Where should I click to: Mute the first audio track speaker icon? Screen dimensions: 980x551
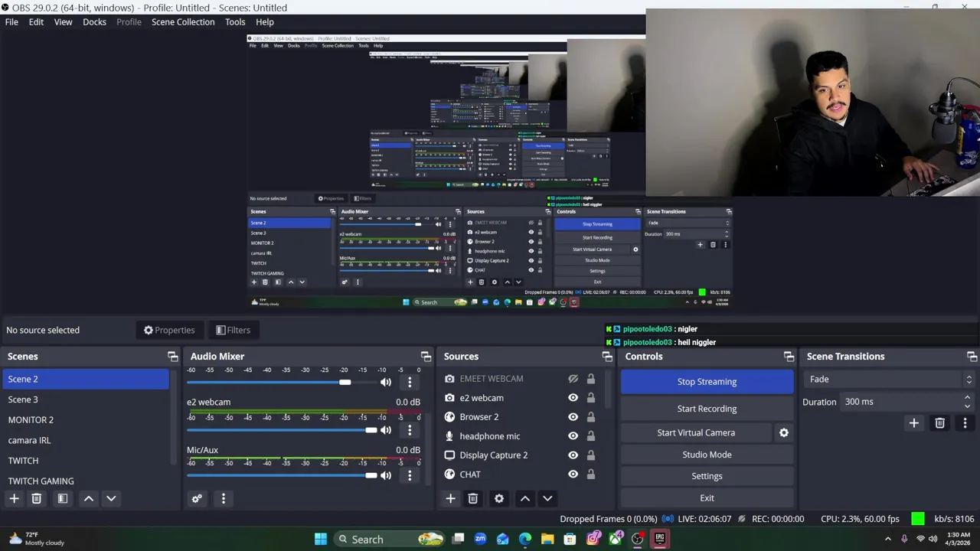386,382
